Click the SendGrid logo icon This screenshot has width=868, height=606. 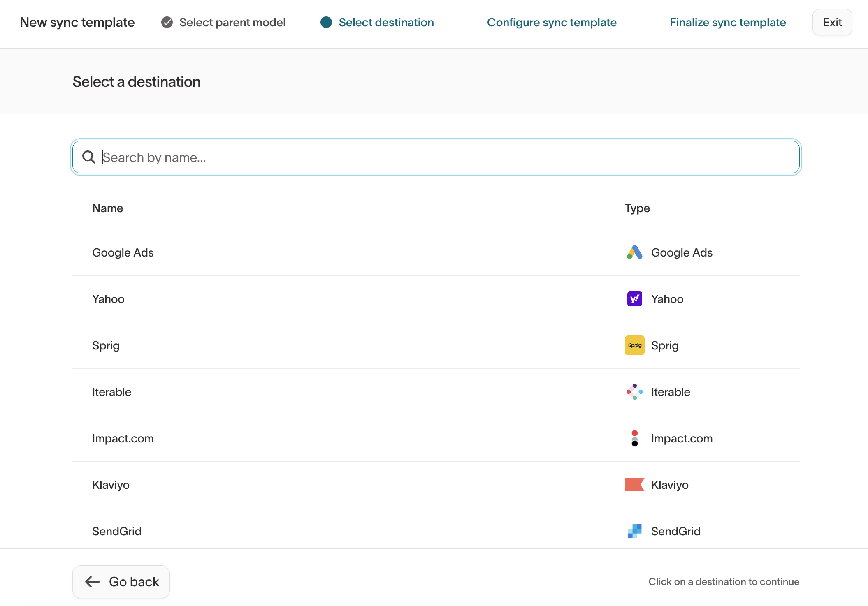click(x=634, y=531)
